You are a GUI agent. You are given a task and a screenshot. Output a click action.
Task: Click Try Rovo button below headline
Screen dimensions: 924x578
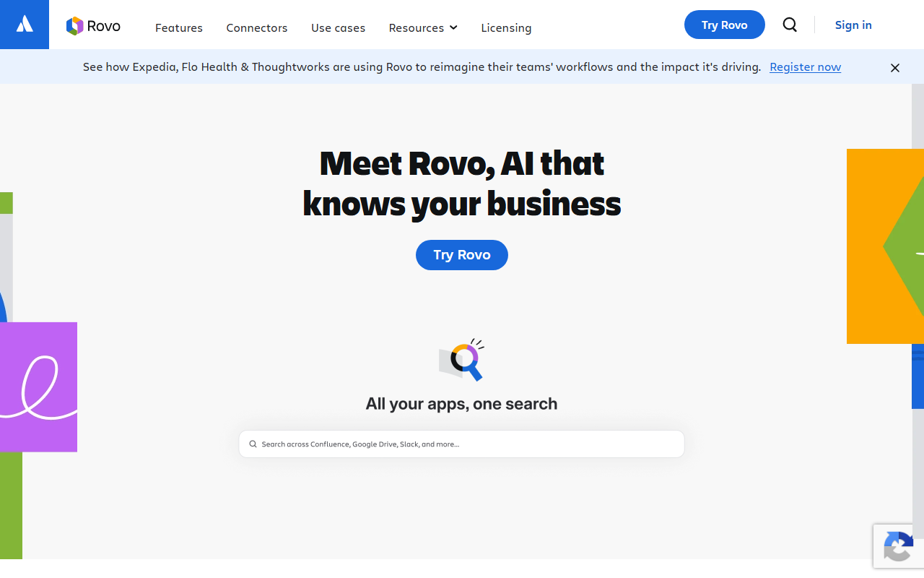pyautogui.click(x=462, y=255)
